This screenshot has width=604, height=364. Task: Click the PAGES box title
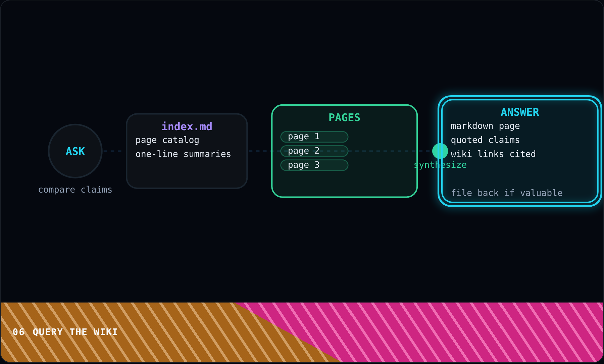(x=344, y=117)
